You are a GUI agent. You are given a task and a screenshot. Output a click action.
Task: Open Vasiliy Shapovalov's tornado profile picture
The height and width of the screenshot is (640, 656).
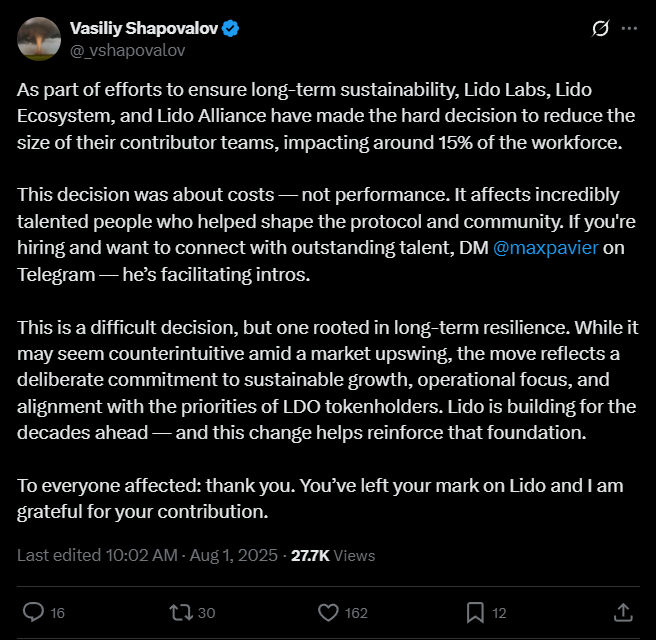click(x=39, y=39)
